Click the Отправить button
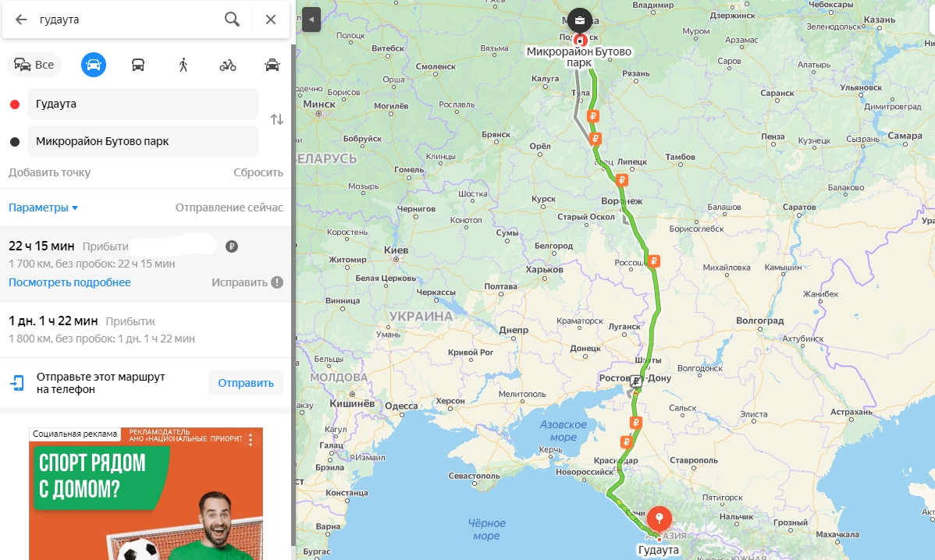935x560 pixels. coord(246,383)
